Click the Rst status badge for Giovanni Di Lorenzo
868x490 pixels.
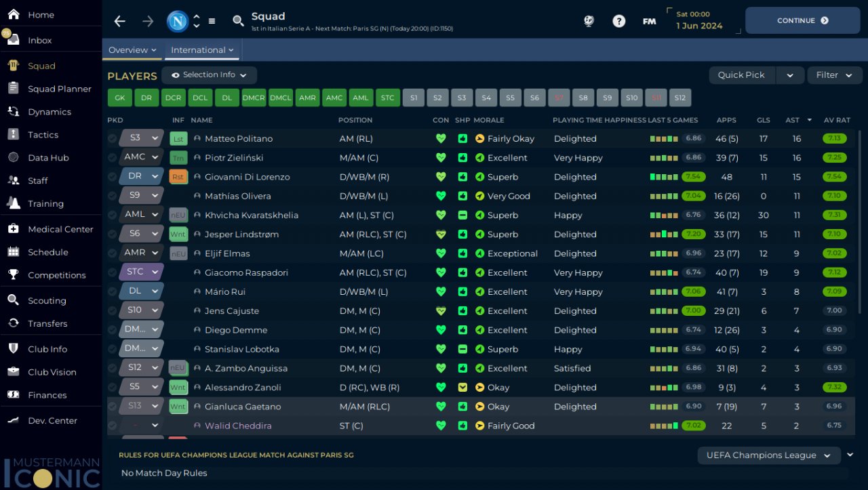178,177
